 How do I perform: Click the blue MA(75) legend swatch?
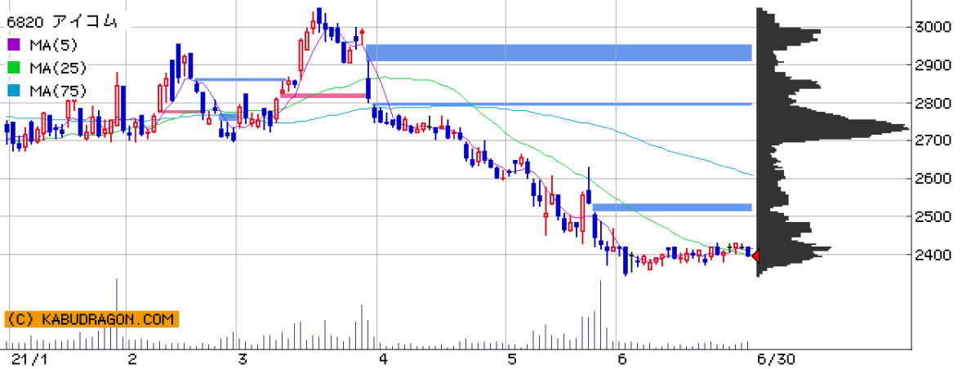(x=12, y=90)
